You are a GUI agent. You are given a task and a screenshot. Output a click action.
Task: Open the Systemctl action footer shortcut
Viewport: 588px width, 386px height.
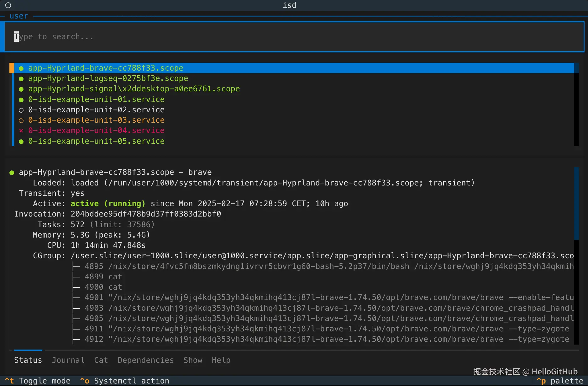(125, 381)
